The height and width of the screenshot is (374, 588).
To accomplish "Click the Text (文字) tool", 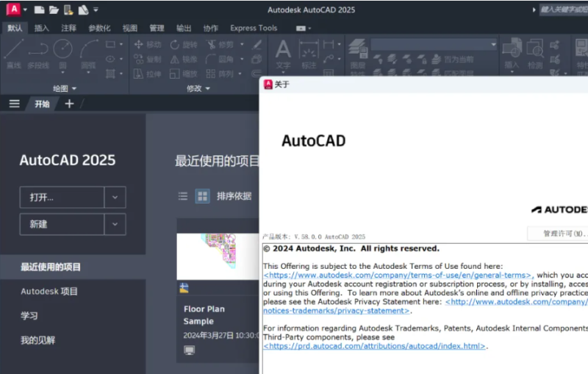I will (283, 54).
